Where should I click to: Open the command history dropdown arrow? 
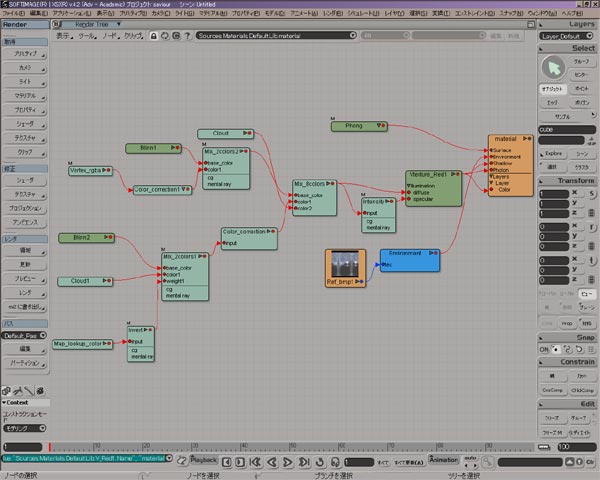(x=169, y=458)
